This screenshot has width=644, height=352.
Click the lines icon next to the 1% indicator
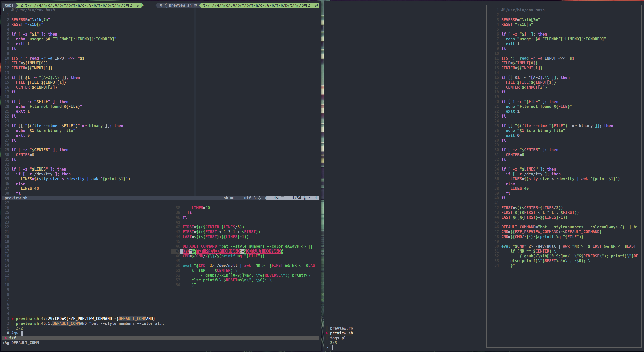pyautogui.click(x=282, y=198)
